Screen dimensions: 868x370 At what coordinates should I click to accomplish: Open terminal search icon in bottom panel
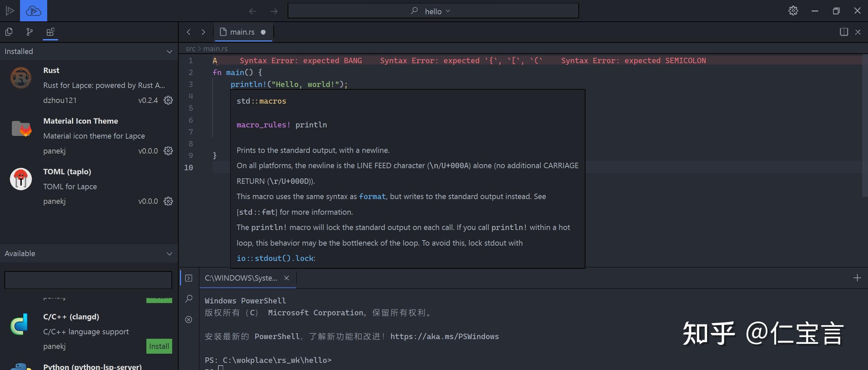189,299
